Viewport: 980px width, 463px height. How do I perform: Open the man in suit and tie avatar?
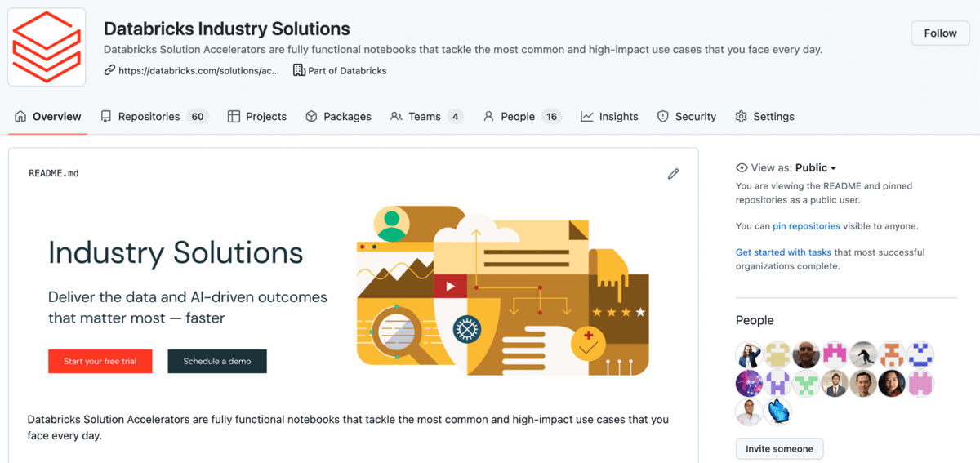click(835, 384)
